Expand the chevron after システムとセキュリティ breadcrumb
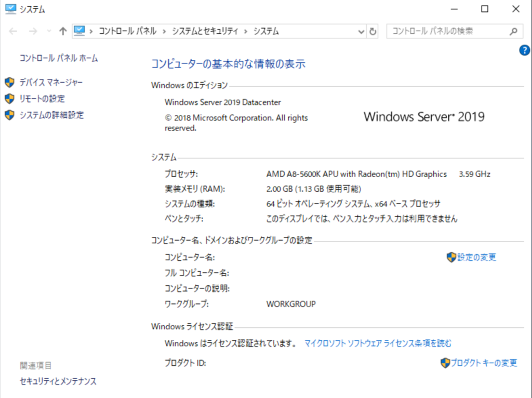 (246, 32)
